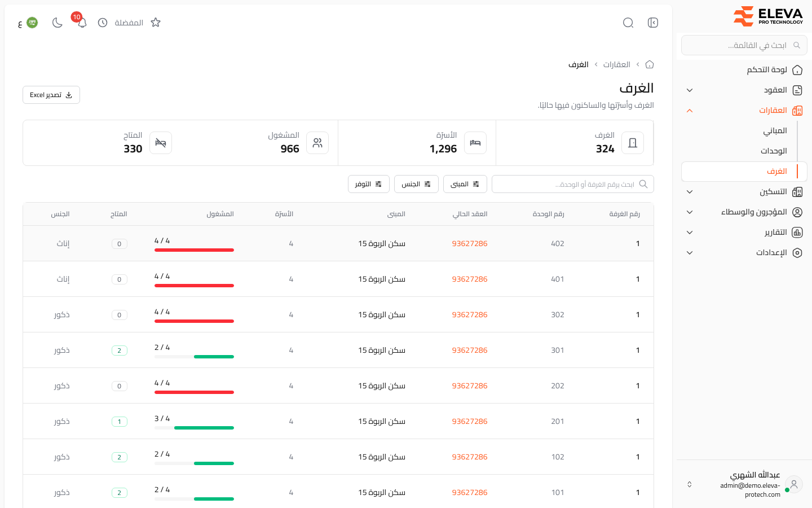812x508 pixels.
Task: Click the settings hexagon icon in sidebar
Action: [797, 253]
